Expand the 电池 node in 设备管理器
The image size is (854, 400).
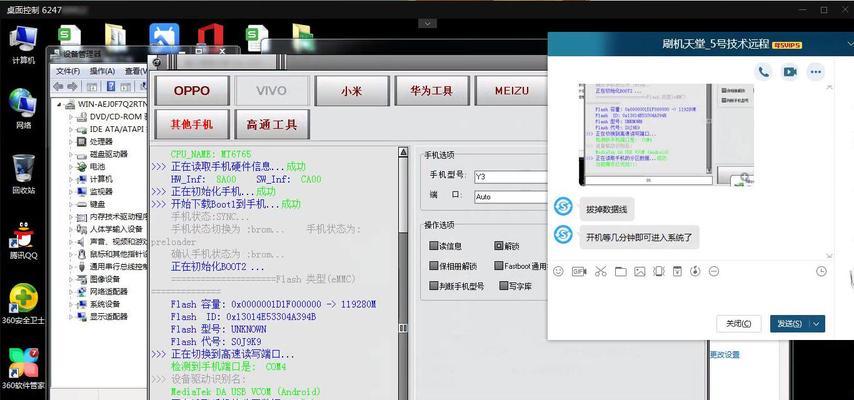pos(71,167)
